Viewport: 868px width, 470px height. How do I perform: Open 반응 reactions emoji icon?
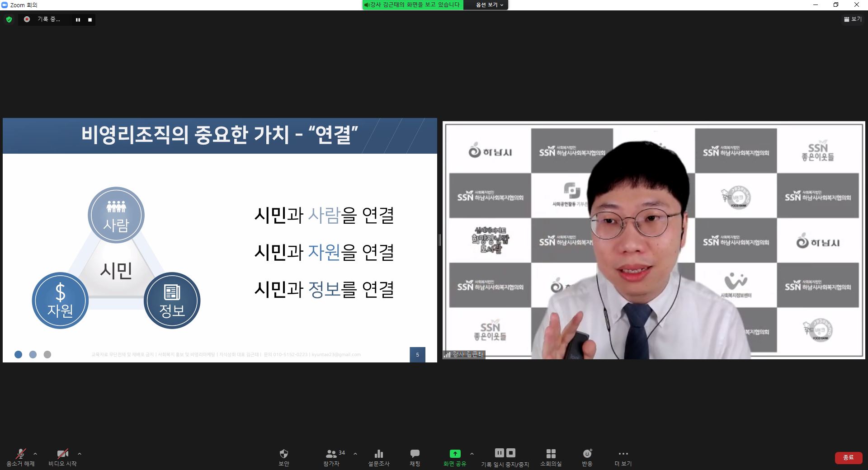(x=587, y=457)
